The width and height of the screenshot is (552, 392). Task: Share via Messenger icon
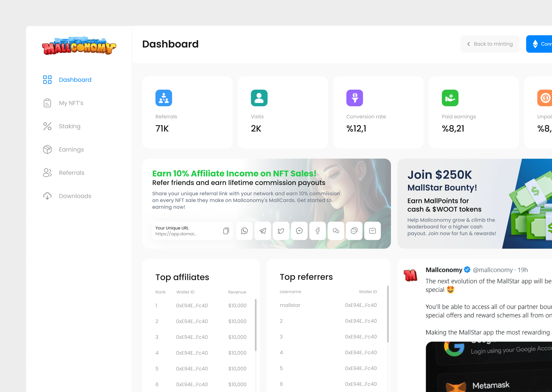click(x=299, y=231)
